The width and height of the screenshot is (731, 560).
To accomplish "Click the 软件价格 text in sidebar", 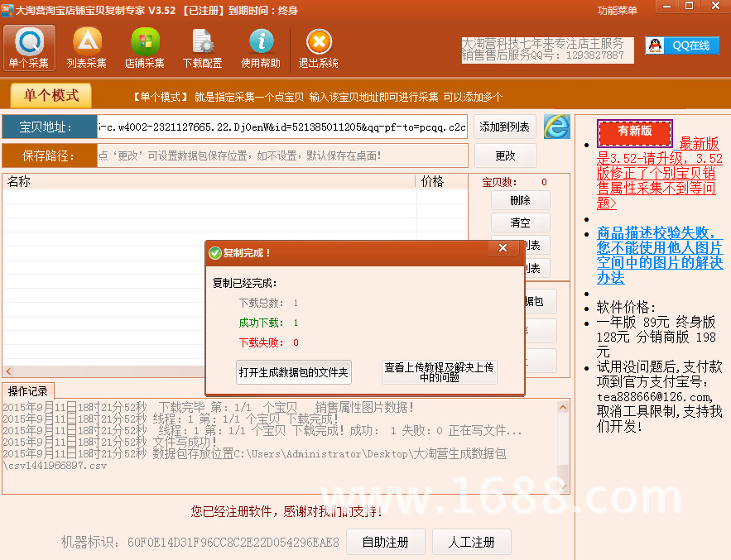I will [x=626, y=308].
